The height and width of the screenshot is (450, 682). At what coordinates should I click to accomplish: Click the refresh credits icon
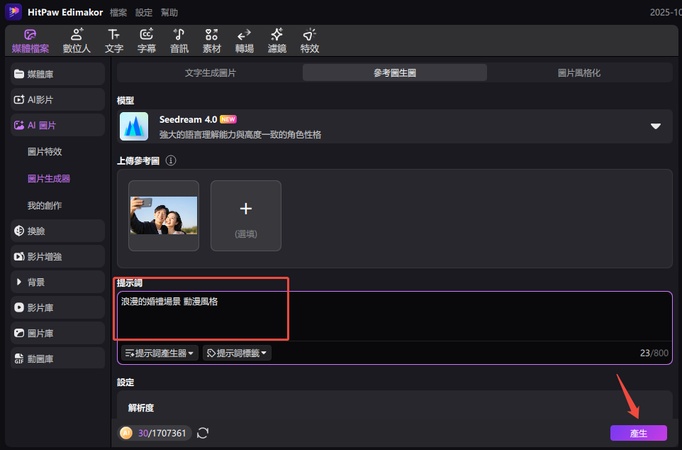203,433
